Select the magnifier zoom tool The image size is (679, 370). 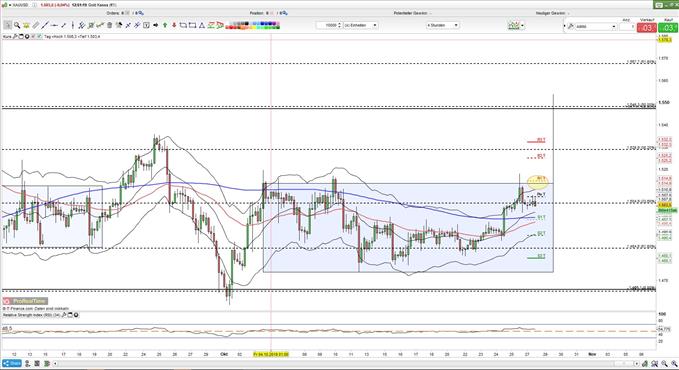[17, 25]
